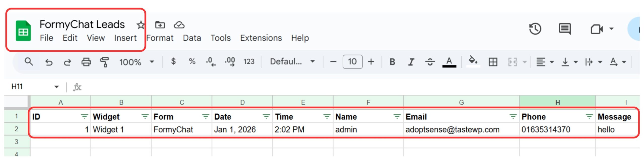Open the zoom 100% dropdown
The width and height of the screenshot is (644, 164).
pyautogui.click(x=137, y=62)
